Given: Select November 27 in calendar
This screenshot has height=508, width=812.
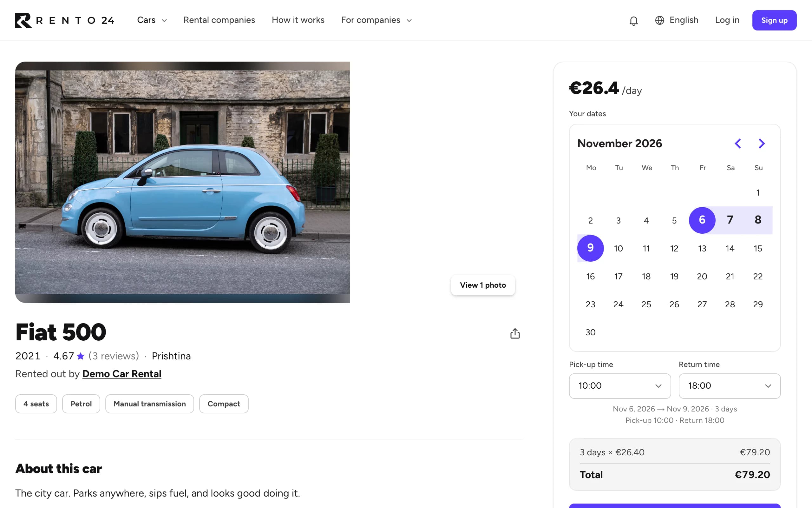Looking at the screenshot, I should tap(702, 304).
